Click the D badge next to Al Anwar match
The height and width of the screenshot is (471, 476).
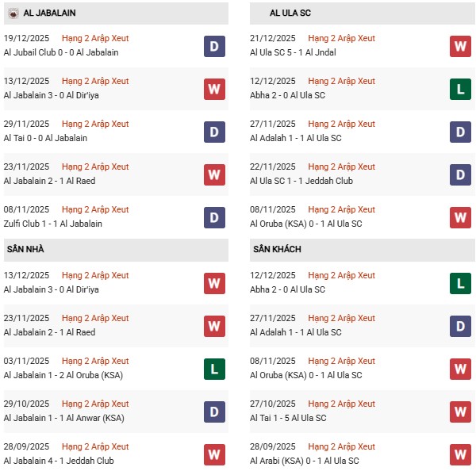pos(213,412)
